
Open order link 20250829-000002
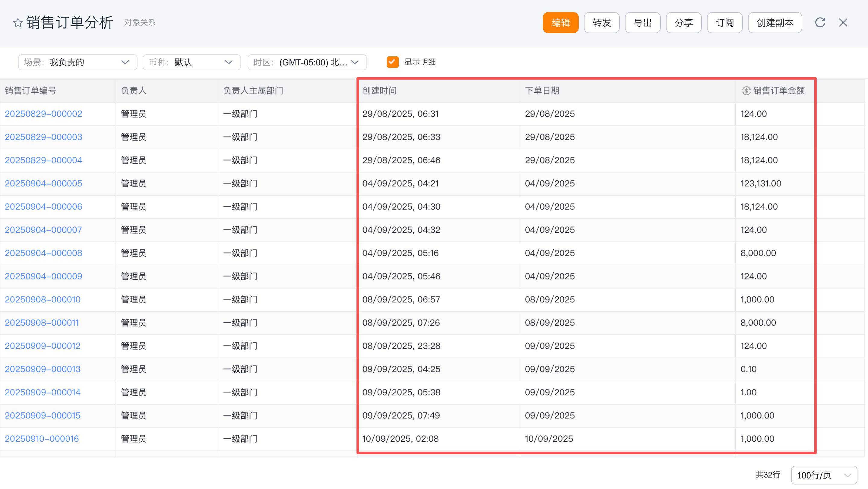pyautogui.click(x=43, y=114)
